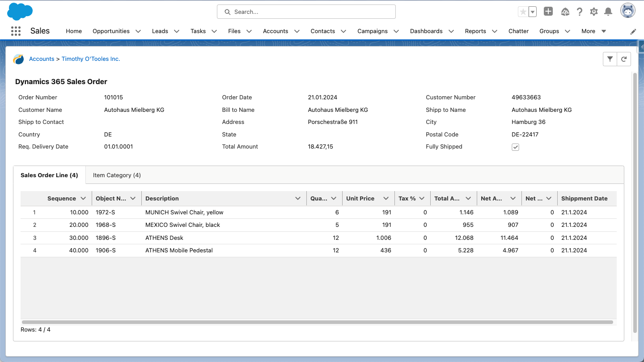Image resolution: width=644 pixels, height=362 pixels.
Task: Expand the Contacts menu chevron
Action: (343, 31)
